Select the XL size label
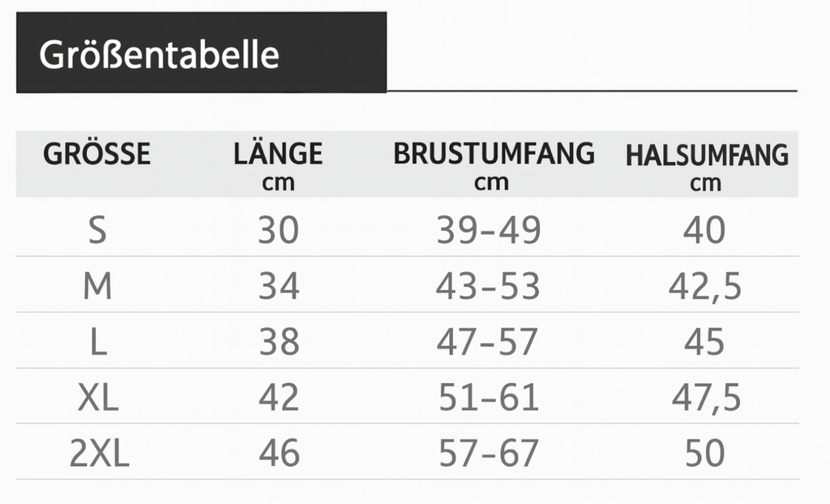 point(98,398)
